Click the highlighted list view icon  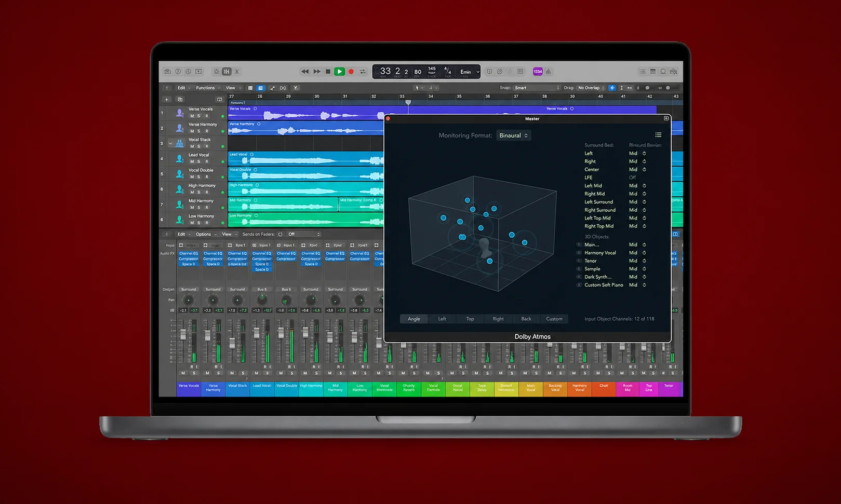(x=261, y=88)
